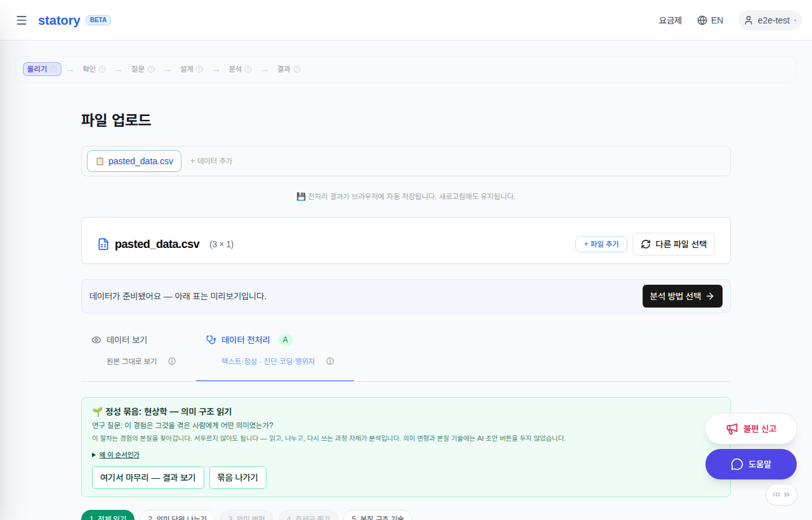Screen dimensions: 812x520
Task: Click the 파일 업로드 heading
Action: click(x=116, y=120)
